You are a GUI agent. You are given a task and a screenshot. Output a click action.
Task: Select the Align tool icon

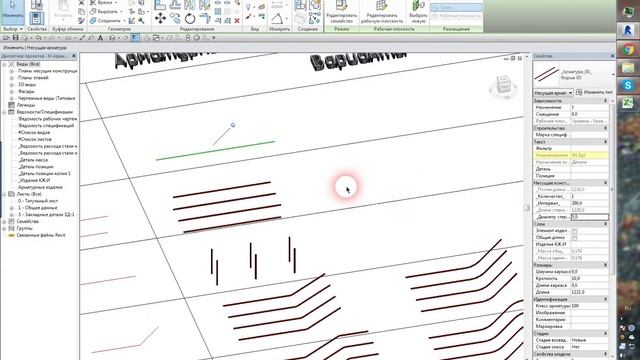pos(160,5)
